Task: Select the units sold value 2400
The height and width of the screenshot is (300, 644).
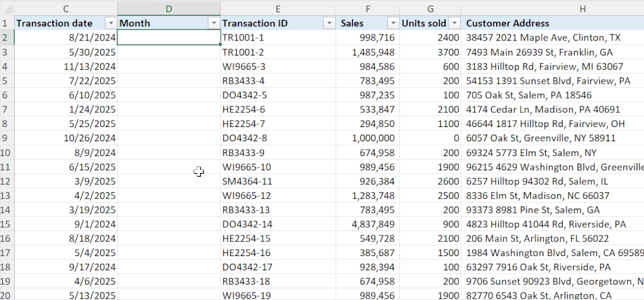Action: coord(430,38)
